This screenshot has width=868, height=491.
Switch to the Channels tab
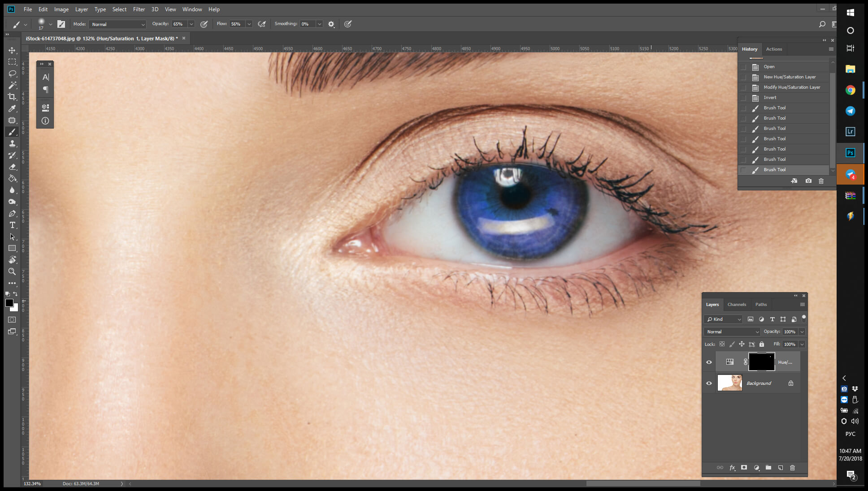coord(736,305)
